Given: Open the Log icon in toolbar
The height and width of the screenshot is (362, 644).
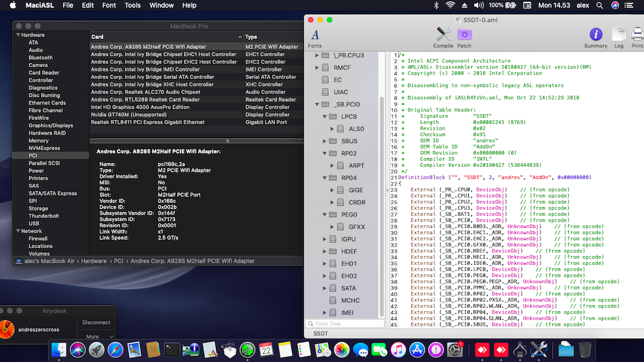Looking at the screenshot, I should point(619,36).
